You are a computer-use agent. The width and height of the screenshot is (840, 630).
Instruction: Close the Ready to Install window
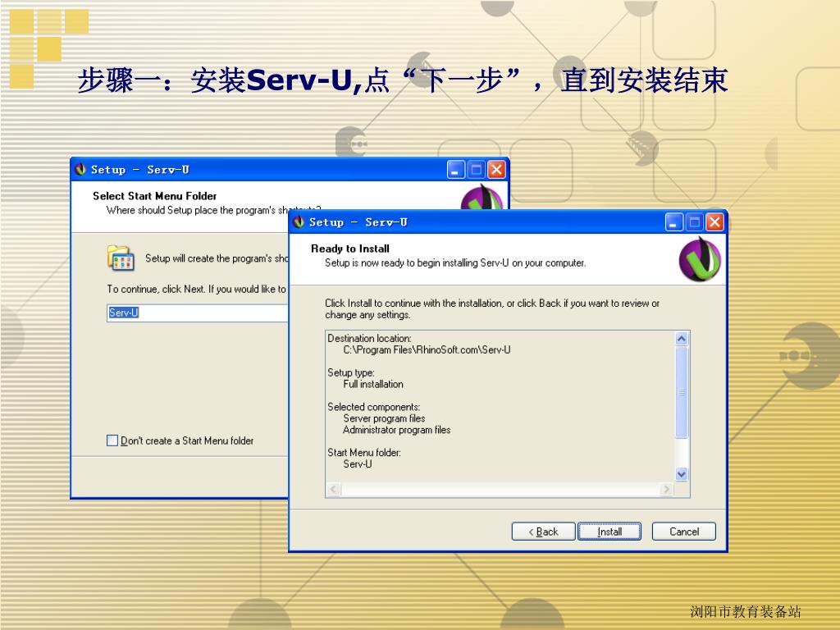tap(714, 221)
